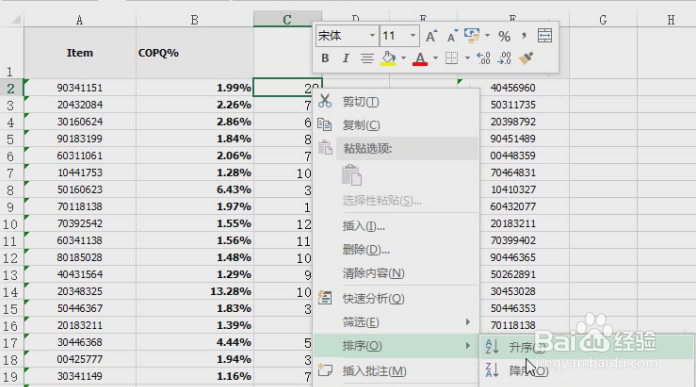Apply percent style
696x387 pixels.
click(x=504, y=36)
